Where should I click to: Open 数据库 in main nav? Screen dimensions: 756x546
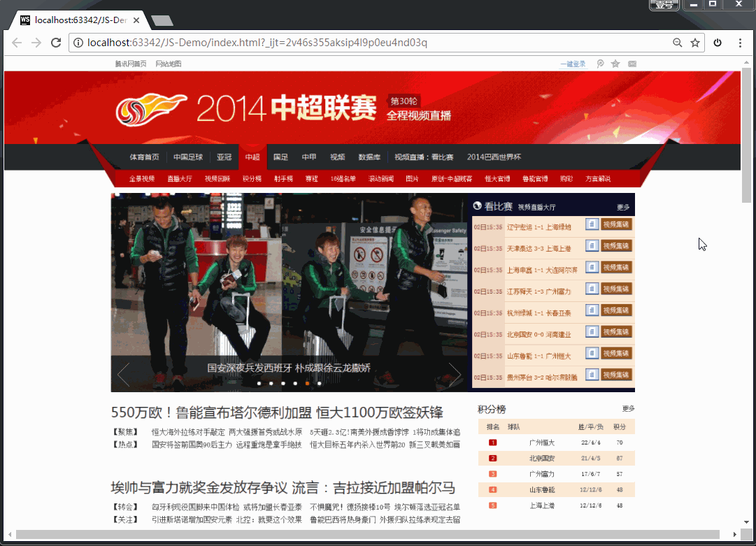click(x=369, y=157)
